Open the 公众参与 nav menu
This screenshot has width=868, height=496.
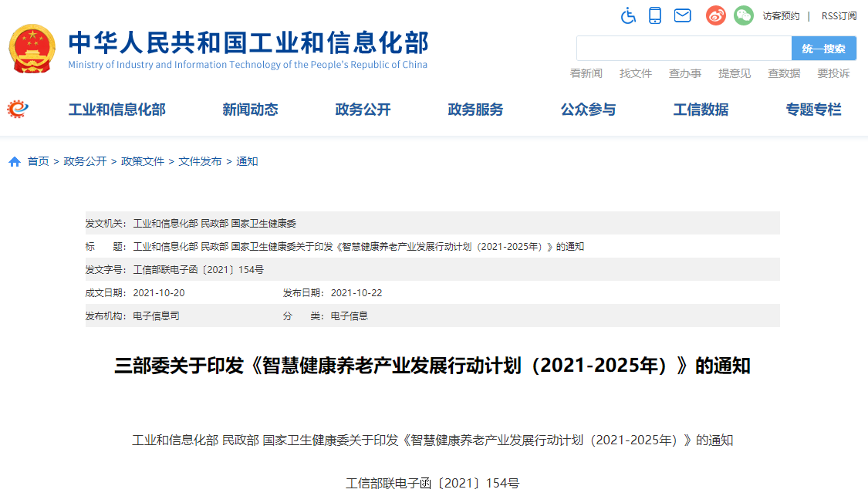click(x=589, y=110)
